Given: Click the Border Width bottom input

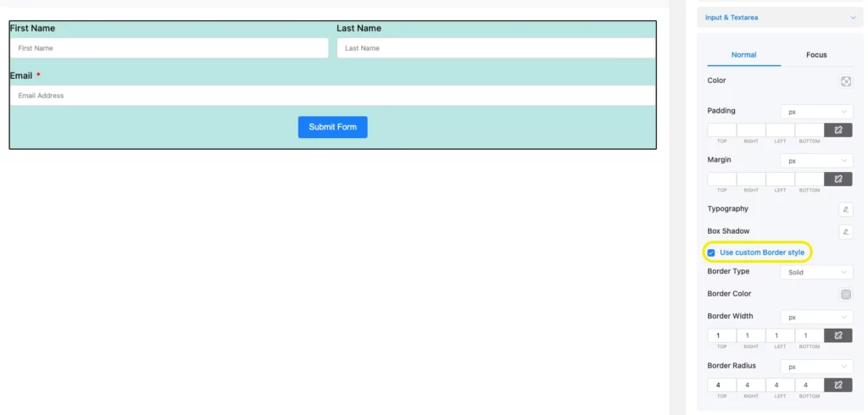Looking at the screenshot, I should click(x=810, y=335).
